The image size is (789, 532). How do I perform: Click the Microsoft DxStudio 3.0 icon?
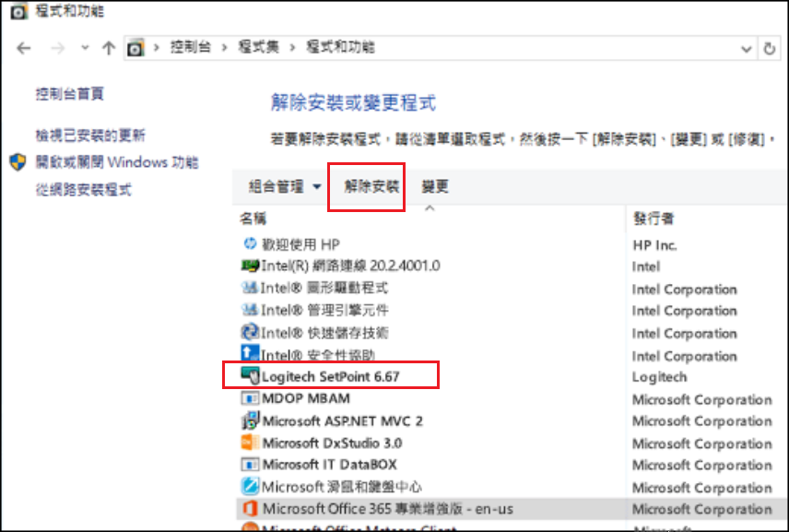(250, 443)
